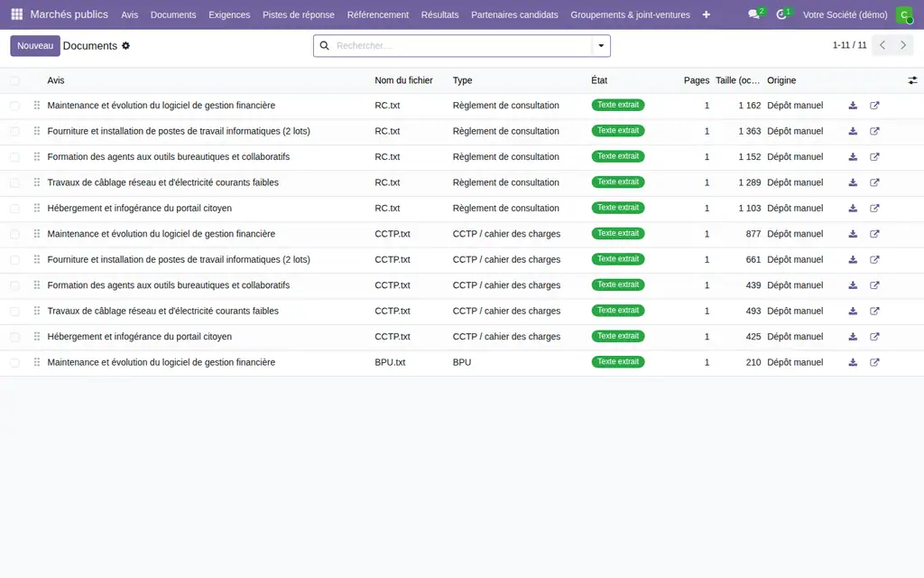924x578 pixels.
Task: Expand the search filter dropdown arrow
Action: point(601,45)
